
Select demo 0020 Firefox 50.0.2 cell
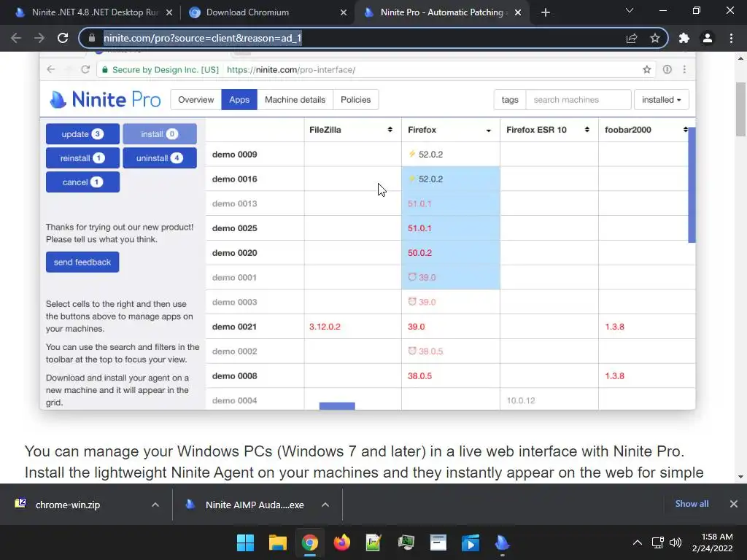click(451, 253)
